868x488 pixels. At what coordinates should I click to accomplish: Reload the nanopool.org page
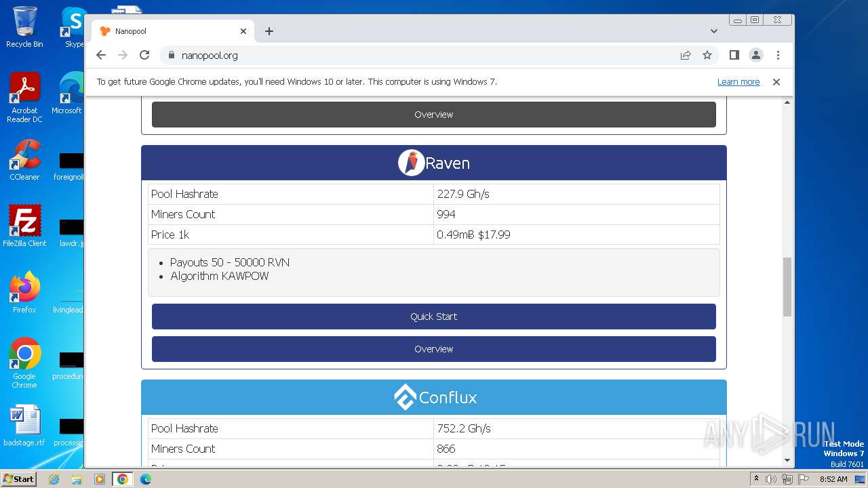point(144,56)
